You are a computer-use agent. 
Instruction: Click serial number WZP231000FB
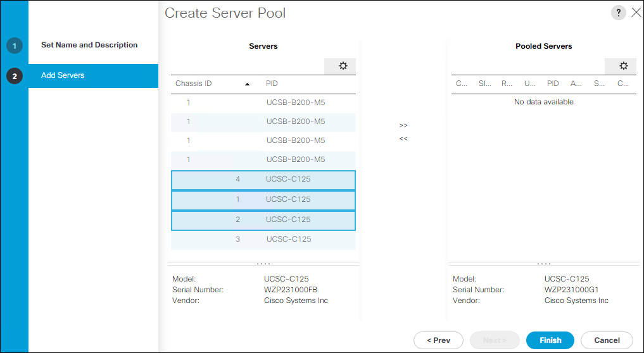point(291,290)
